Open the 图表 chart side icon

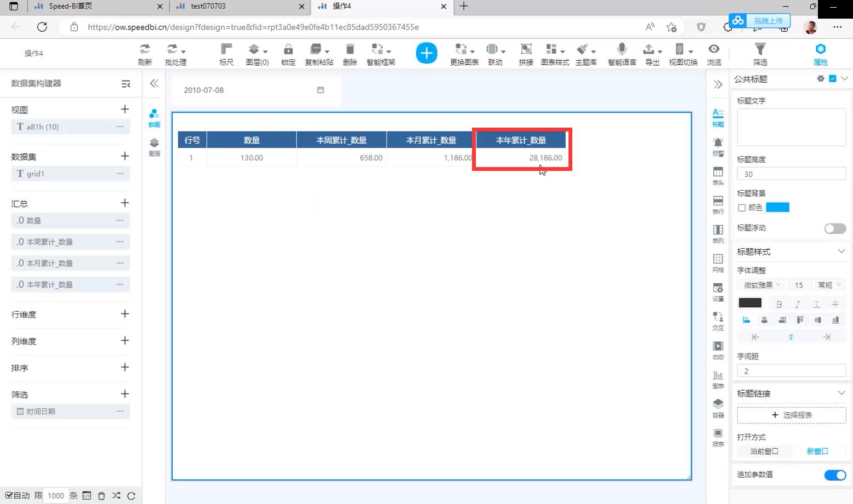[718, 379]
